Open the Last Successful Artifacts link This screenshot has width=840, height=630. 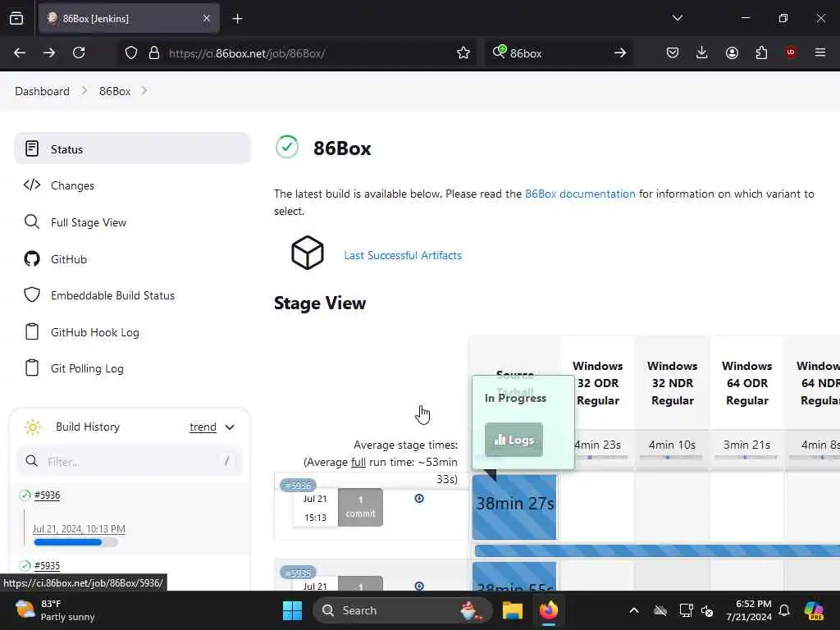[x=403, y=256]
